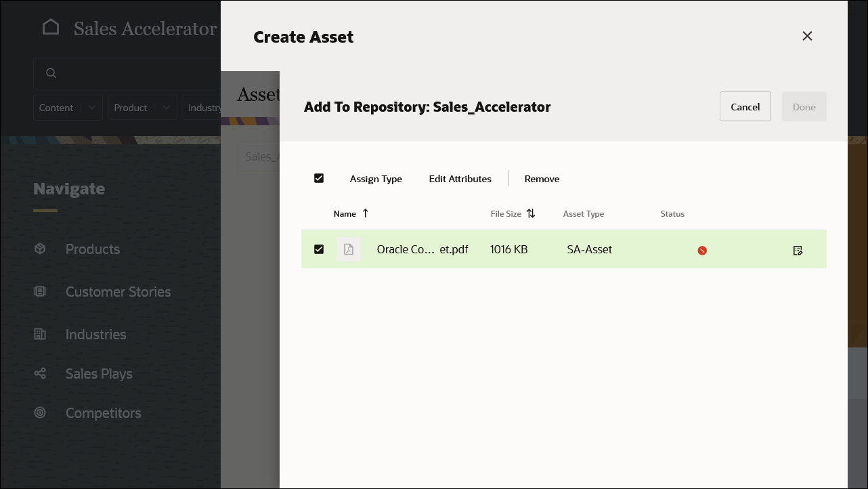Click the home icon in the top navigation
Viewport: 868px width, 489px height.
(51, 26)
